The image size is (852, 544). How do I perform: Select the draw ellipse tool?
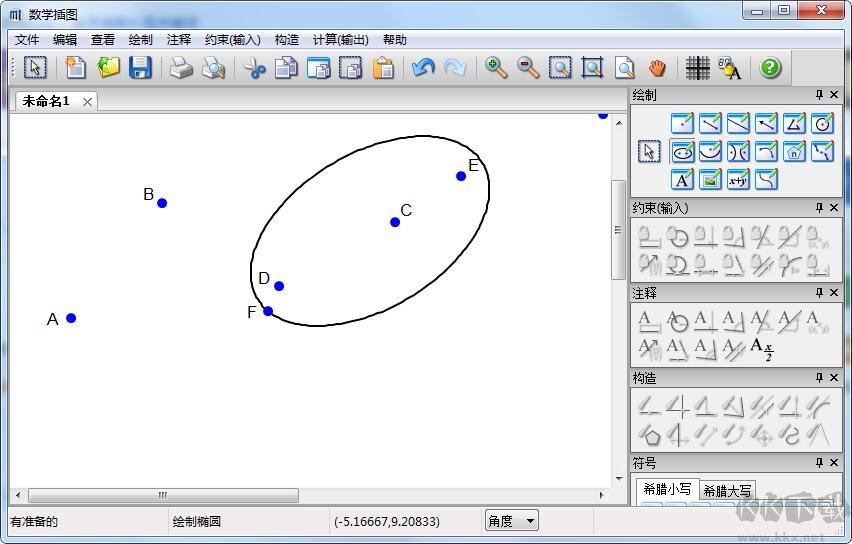[683, 152]
